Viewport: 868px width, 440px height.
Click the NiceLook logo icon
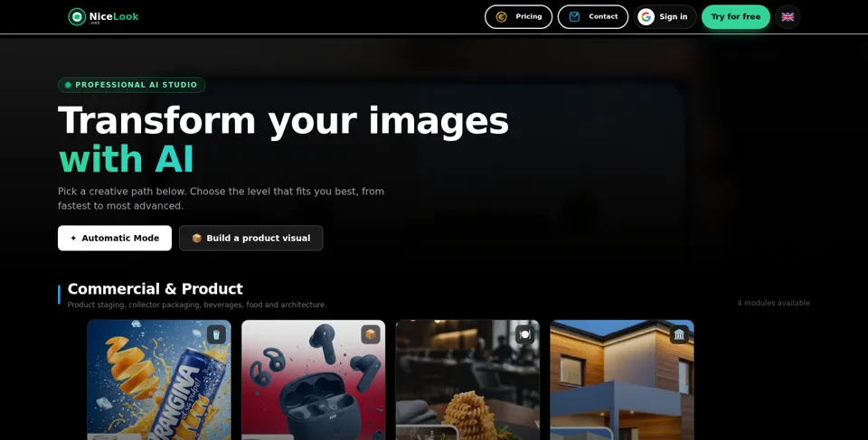[x=77, y=16]
